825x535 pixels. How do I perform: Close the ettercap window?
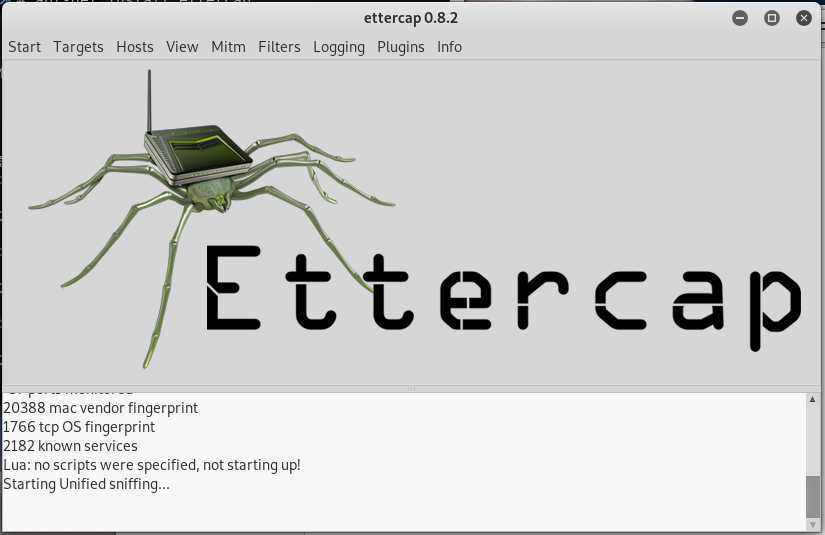tap(804, 18)
